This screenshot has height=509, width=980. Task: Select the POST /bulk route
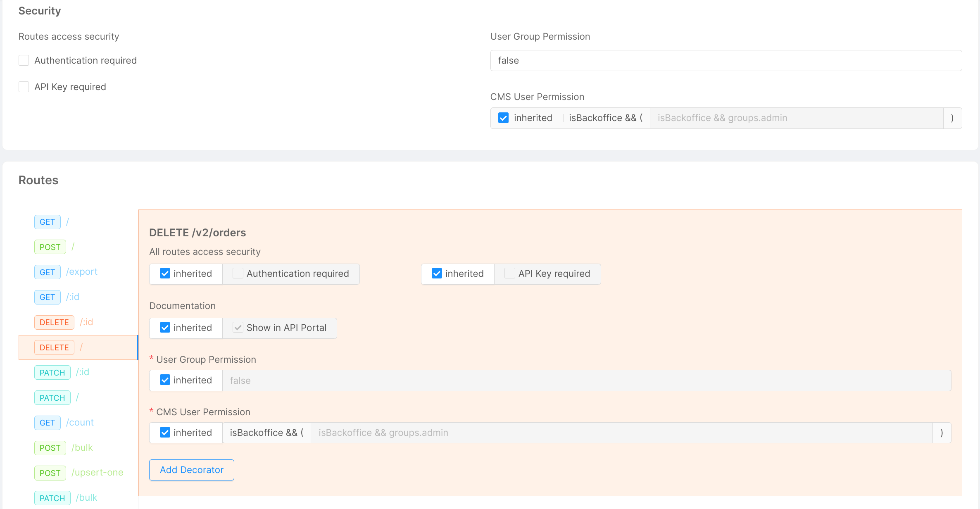click(50, 448)
